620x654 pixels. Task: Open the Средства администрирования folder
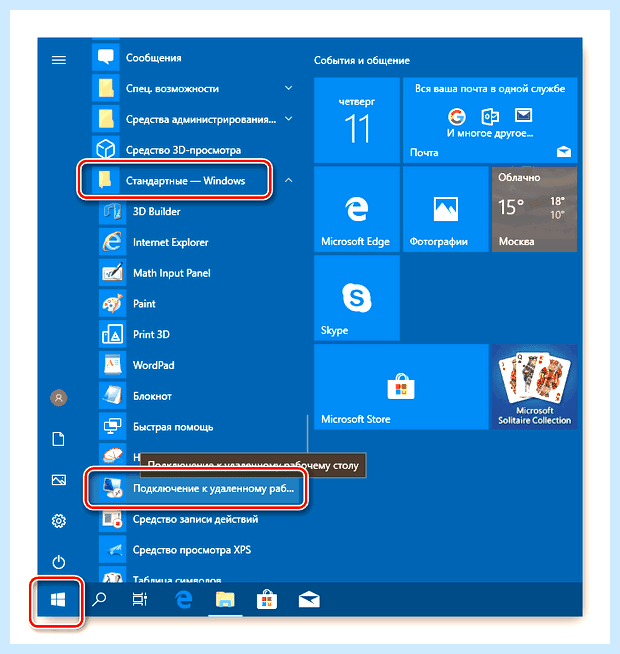click(194, 119)
